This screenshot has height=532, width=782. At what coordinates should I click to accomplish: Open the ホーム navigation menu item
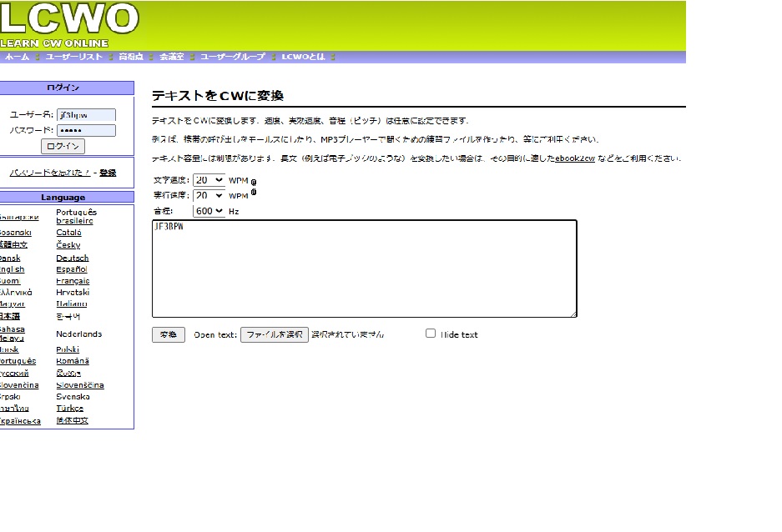tap(18, 57)
